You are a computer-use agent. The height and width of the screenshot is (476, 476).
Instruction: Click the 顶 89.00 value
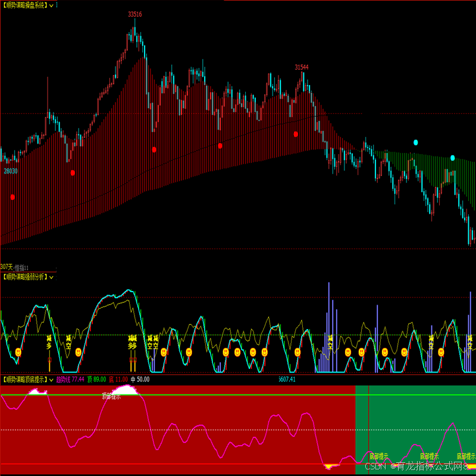[96, 380]
